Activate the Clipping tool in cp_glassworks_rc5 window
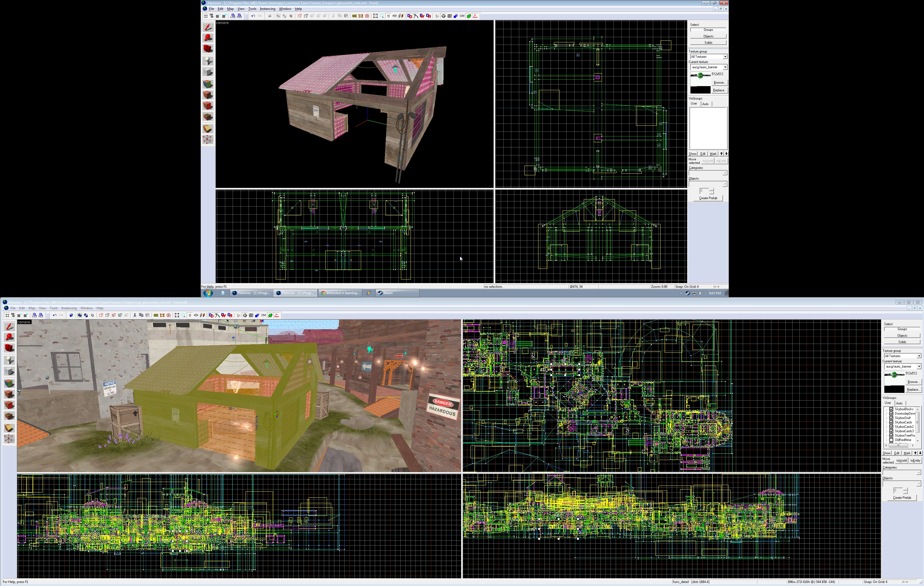Viewport: 924px width, 586px height. (9, 428)
